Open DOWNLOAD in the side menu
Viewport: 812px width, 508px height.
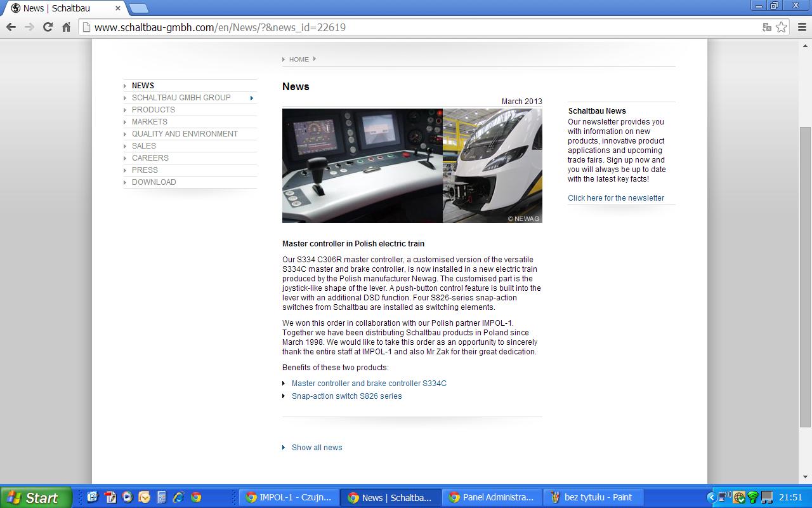[154, 182]
